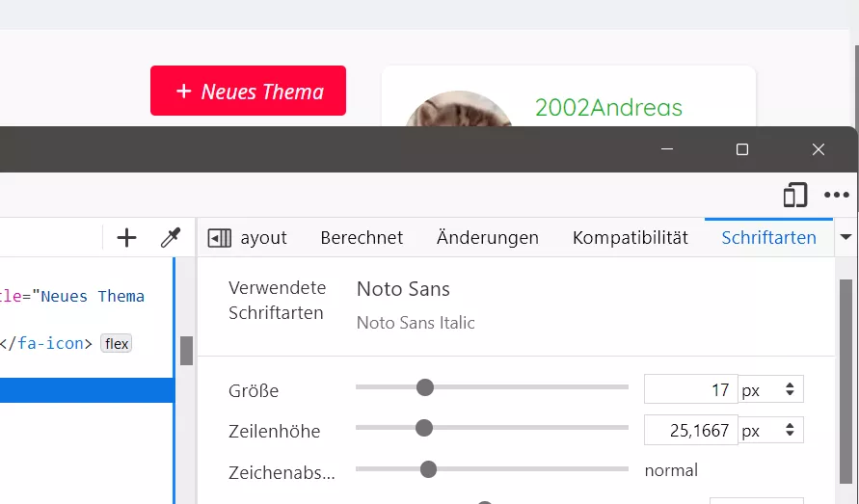Click the Größe font size slider handle
This screenshot has width=859, height=504.
424,387
